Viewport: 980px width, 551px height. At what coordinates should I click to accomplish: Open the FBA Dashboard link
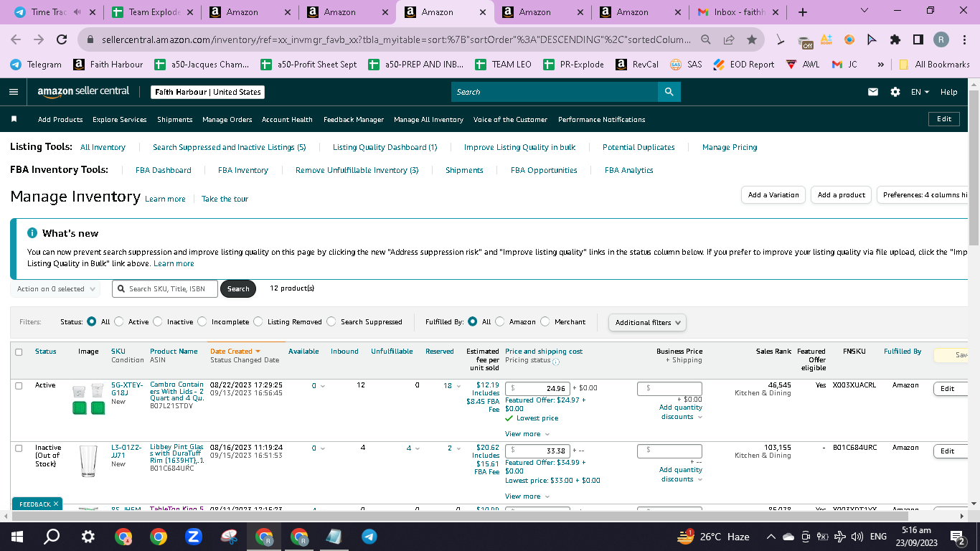click(x=164, y=170)
